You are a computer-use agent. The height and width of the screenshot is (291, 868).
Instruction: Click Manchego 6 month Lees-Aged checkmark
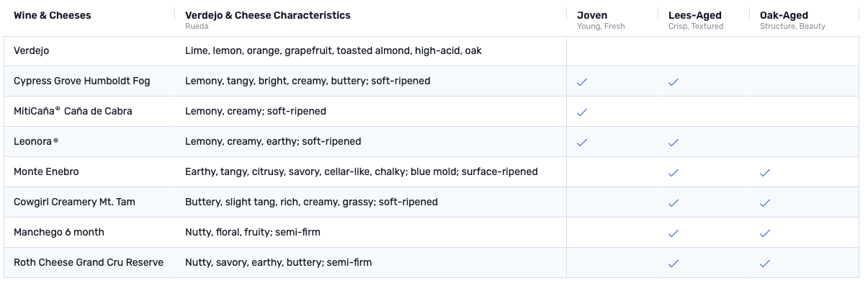tap(674, 233)
